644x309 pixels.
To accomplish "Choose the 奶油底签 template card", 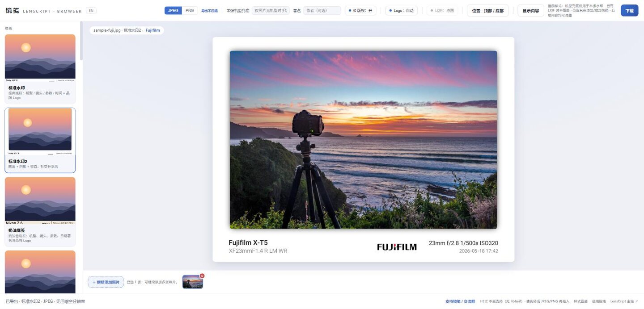I will click(x=40, y=212).
